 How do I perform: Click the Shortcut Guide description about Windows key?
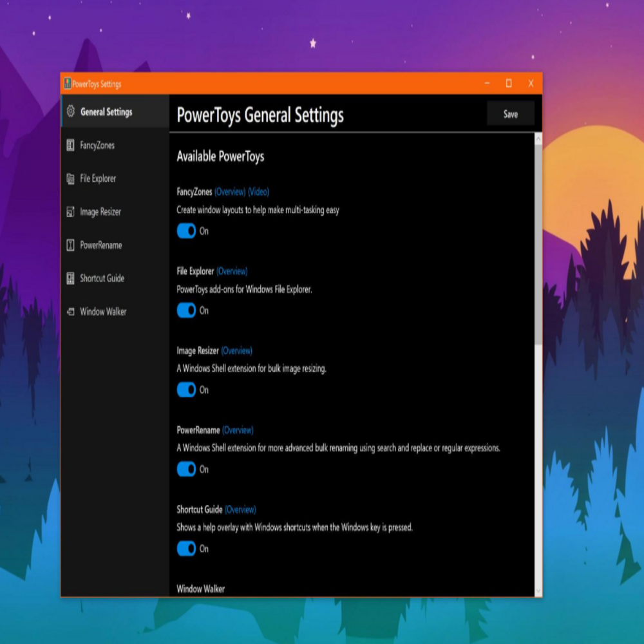coord(294,527)
